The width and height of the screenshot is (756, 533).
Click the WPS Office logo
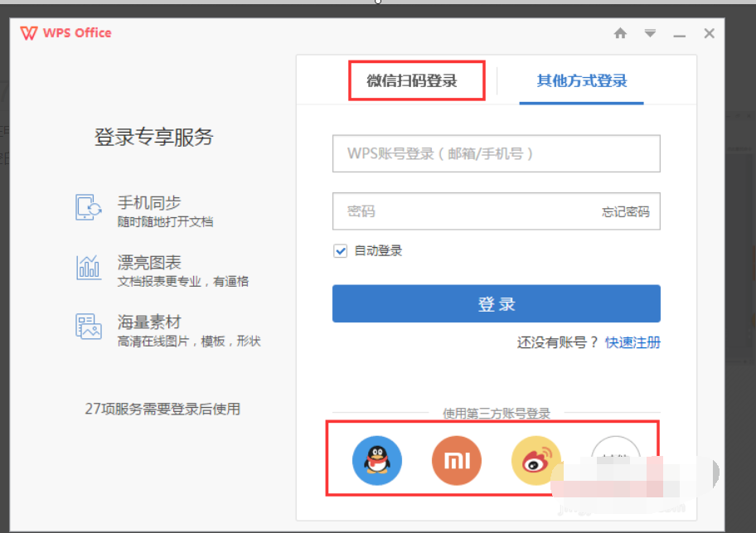(66, 33)
